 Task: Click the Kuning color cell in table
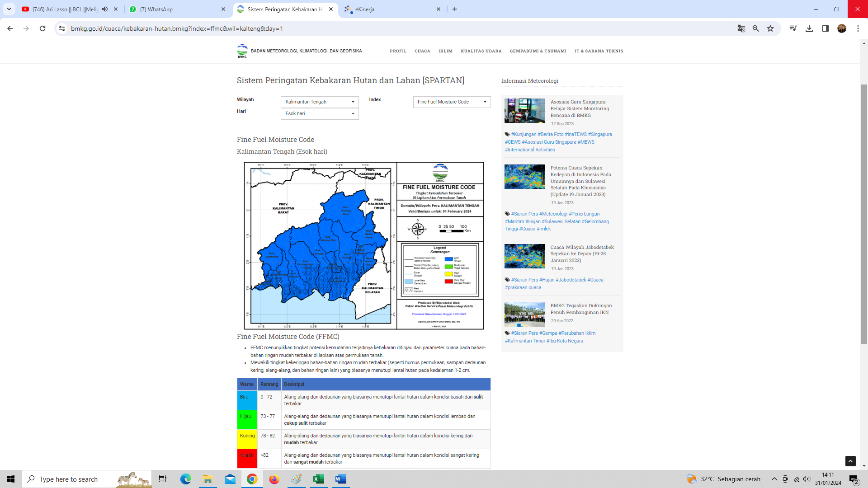tap(247, 439)
